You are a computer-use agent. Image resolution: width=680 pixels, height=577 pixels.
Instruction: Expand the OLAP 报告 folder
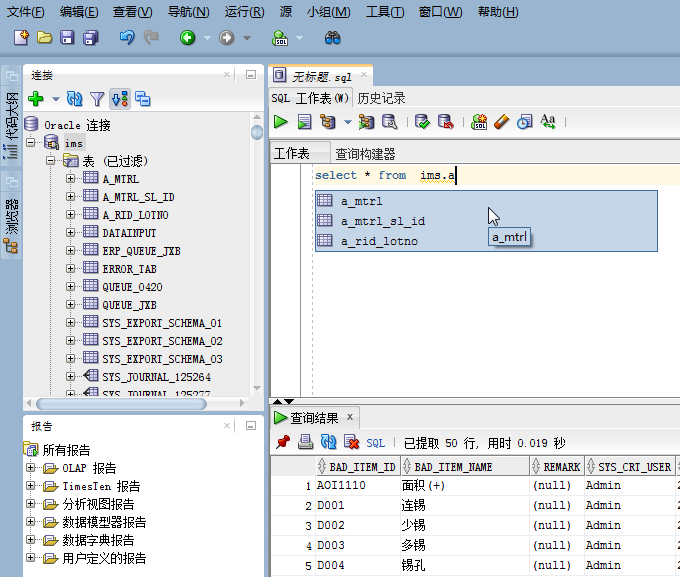click(x=31, y=468)
